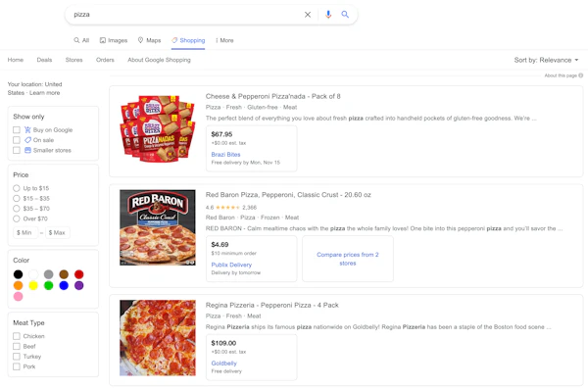The height and width of the screenshot is (389, 588).
Task: Clear the search box with X icon
Action: click(308, 15)
